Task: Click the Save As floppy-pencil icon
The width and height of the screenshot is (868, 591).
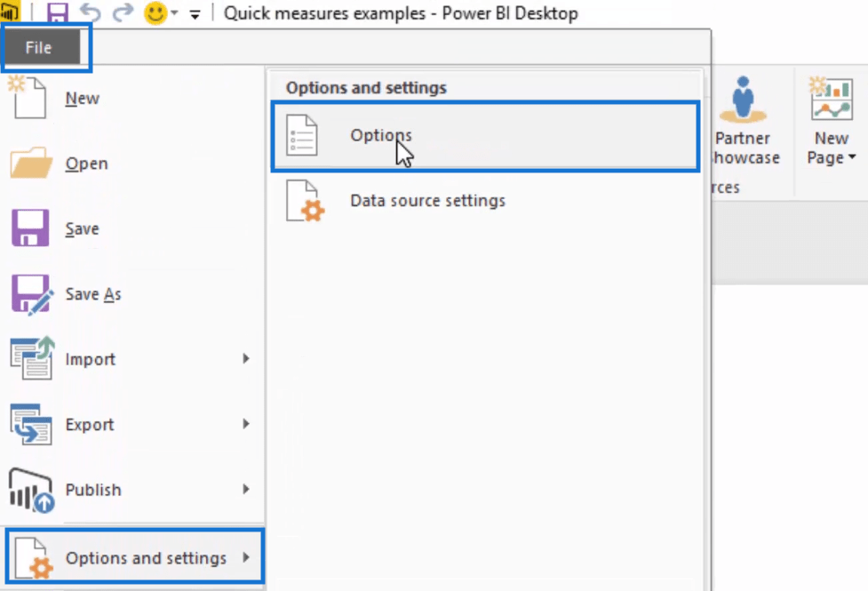Action: coord(32,294)
